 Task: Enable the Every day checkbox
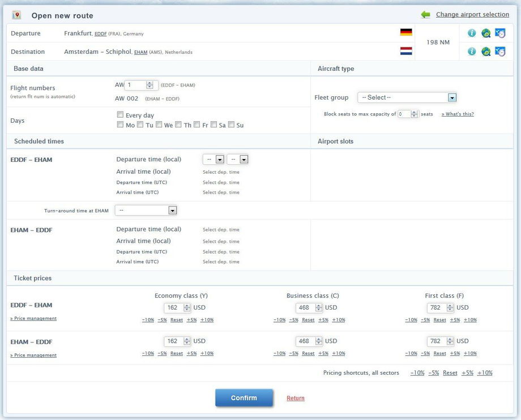[x=120, y=115]
